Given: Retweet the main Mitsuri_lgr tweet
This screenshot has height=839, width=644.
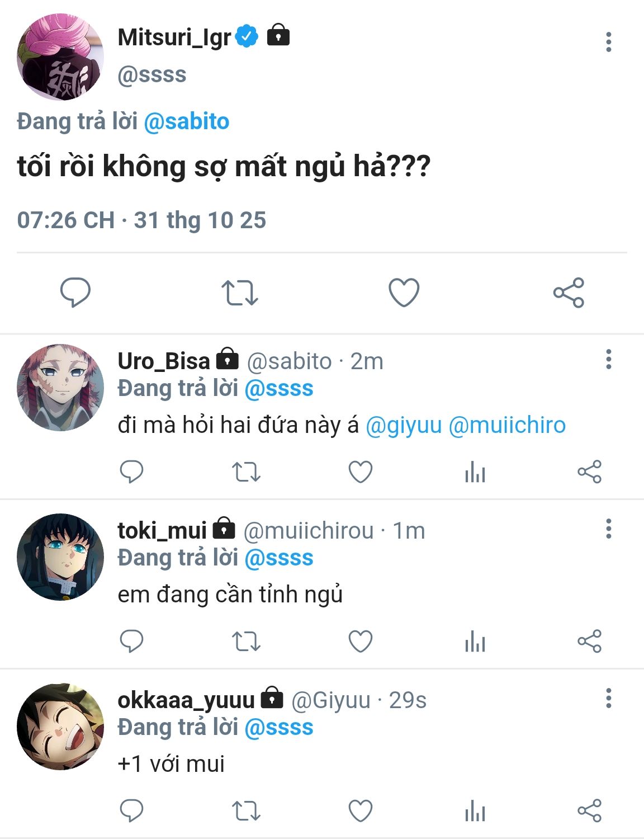Looking at the screenshot, I should click(239, 292).
